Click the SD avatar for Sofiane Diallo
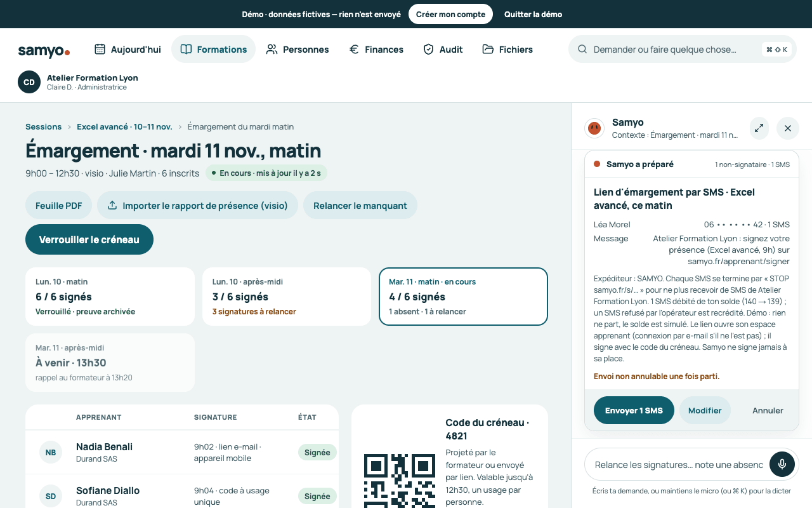The image size is (812, 508). [51, 497]
